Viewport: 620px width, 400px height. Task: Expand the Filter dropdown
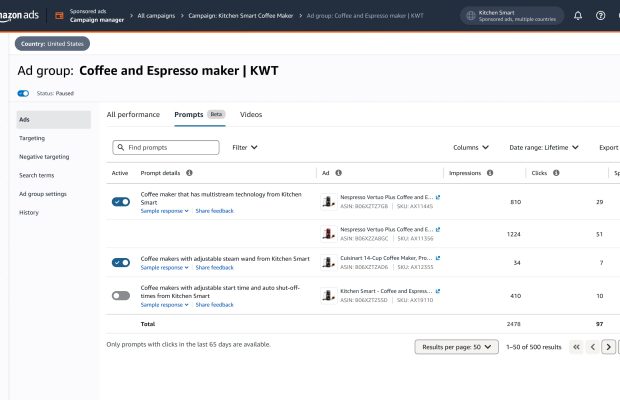(x=245, y=147)
